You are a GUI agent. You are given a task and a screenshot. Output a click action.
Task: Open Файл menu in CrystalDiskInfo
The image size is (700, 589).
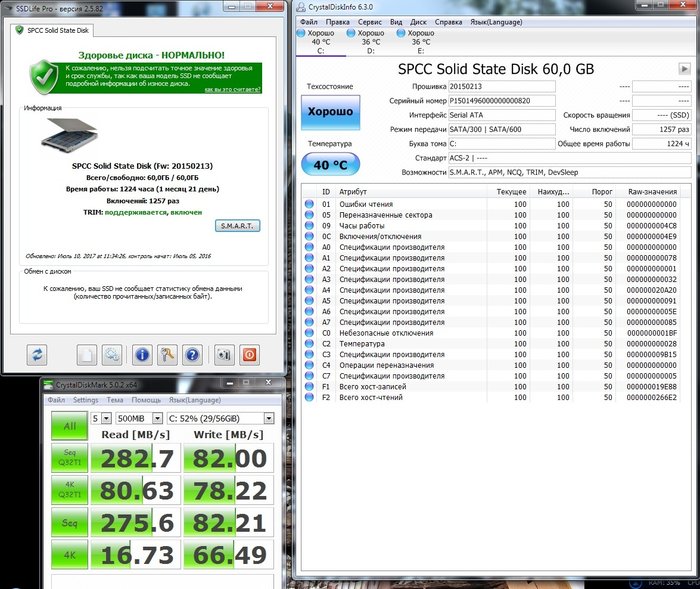(309, 22)
